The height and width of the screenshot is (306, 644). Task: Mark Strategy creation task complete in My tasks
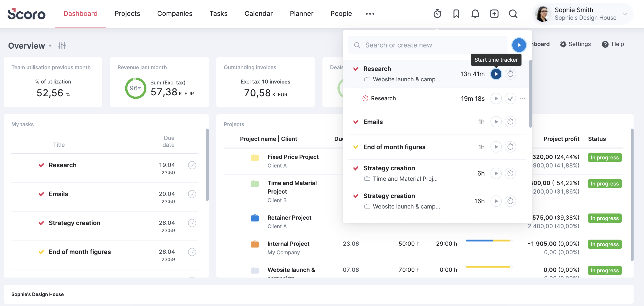[x=192, y=223]
